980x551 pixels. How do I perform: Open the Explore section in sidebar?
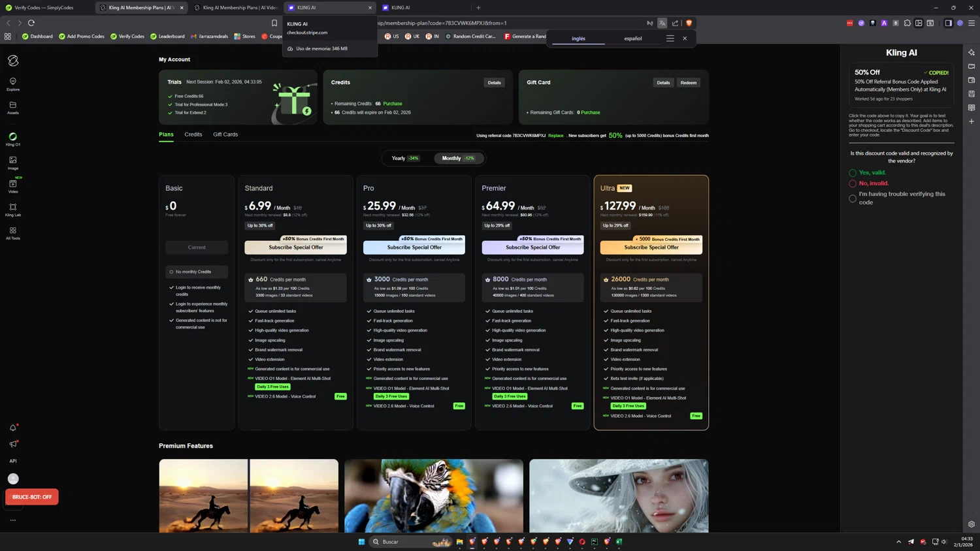[x=13, y=84]
